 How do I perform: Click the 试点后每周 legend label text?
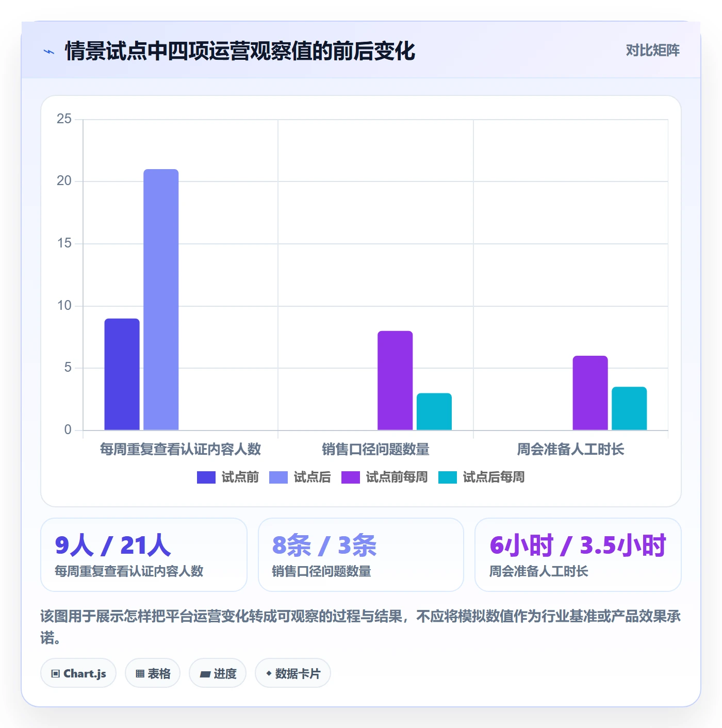(494, 477)
